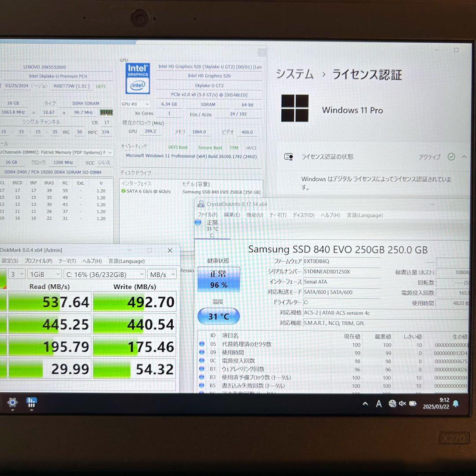
Task: Open 言語(Language) menu in CrystalDiskInfo
Action: [364, 215]
